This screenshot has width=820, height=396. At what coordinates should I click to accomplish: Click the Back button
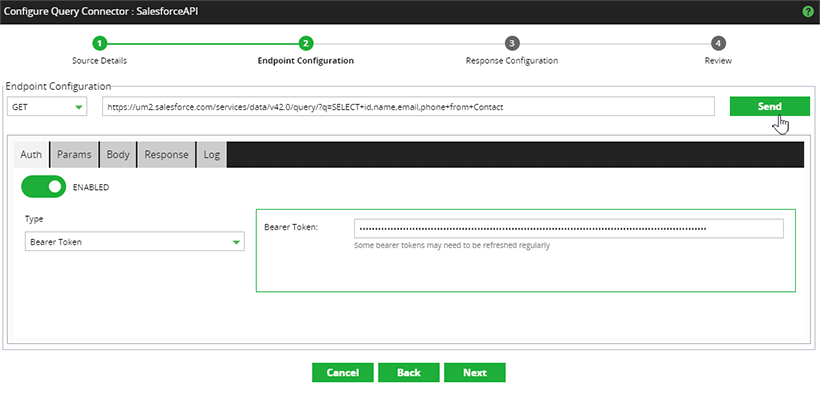click(408, 372)
